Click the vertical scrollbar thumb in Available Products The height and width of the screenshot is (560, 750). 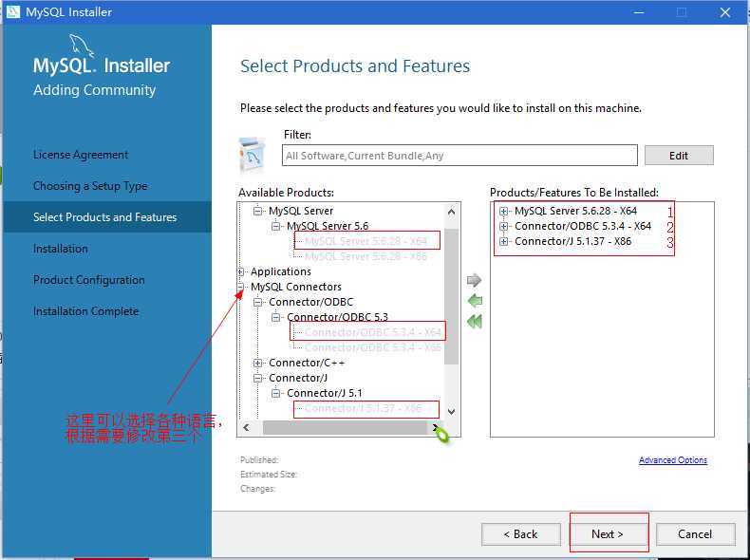click(451, 296)
